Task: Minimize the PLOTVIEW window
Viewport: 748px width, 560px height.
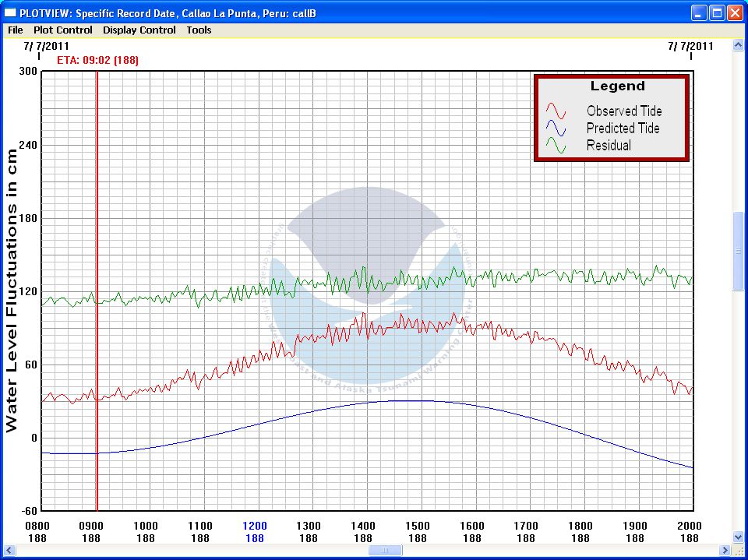Action: coord(699,13)
